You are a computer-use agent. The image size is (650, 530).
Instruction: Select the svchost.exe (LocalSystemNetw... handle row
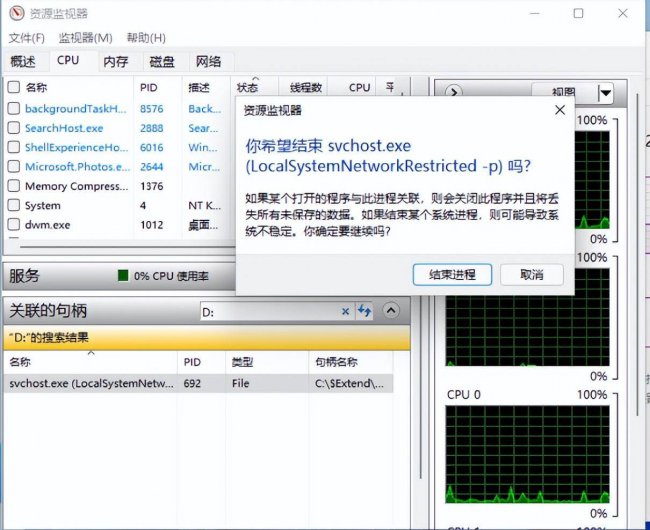tap(198, 383)
